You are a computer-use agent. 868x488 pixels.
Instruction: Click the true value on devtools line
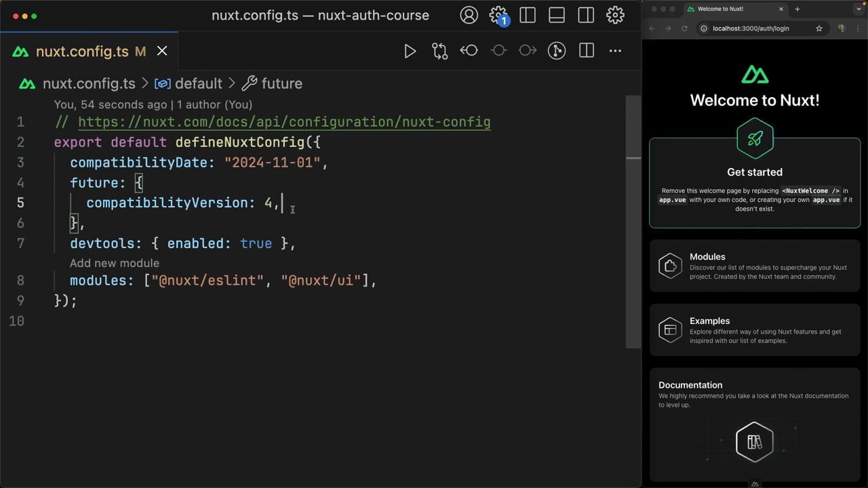256,243
